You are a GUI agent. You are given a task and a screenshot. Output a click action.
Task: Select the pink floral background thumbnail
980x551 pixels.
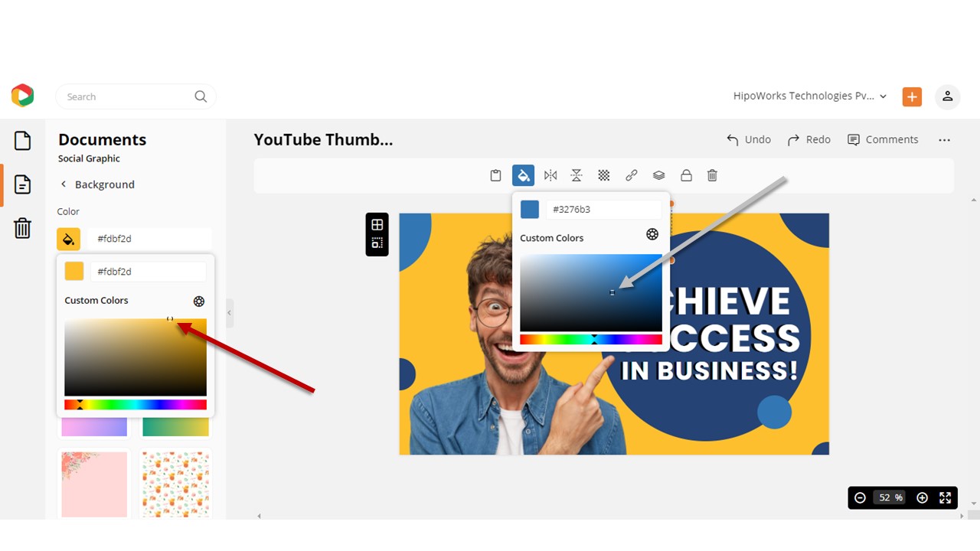[x=94, y=484]
